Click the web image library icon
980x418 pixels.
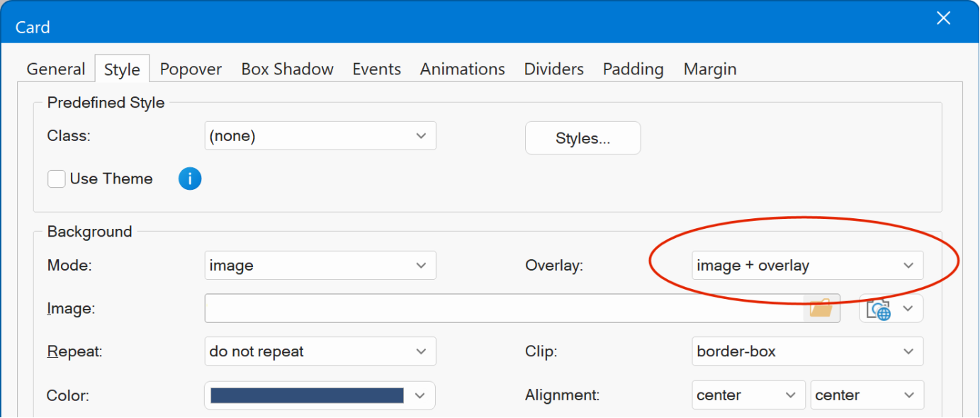(x=879, y=309)
